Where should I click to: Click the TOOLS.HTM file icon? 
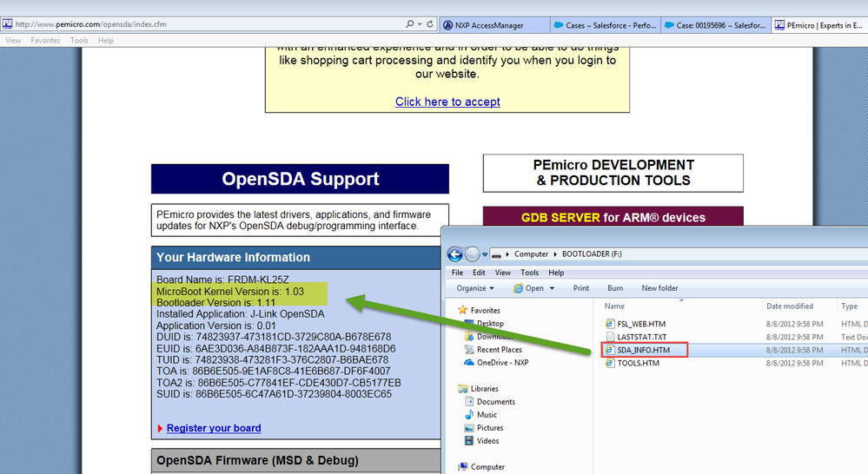[x=609, y=364]
